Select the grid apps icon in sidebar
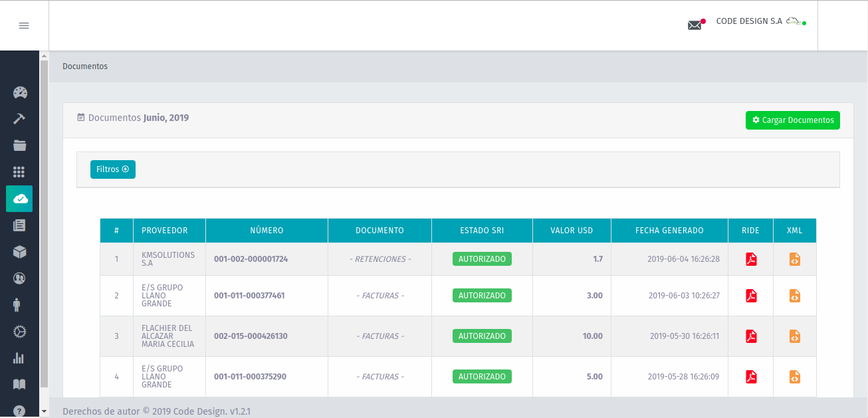The width and height of the screenshot is (868, 418). 20,172
